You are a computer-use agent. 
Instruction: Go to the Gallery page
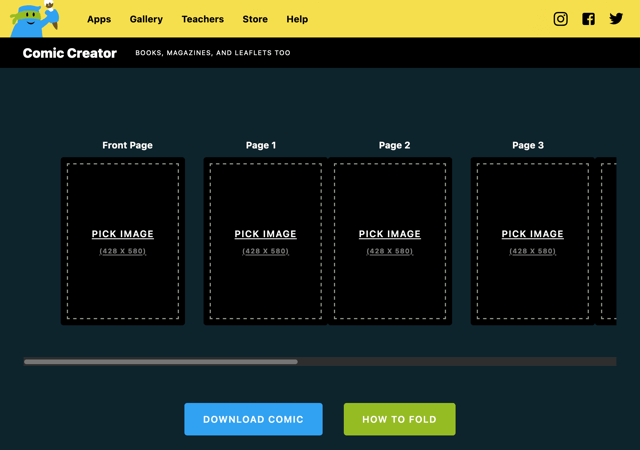click(x=146, y=19)
